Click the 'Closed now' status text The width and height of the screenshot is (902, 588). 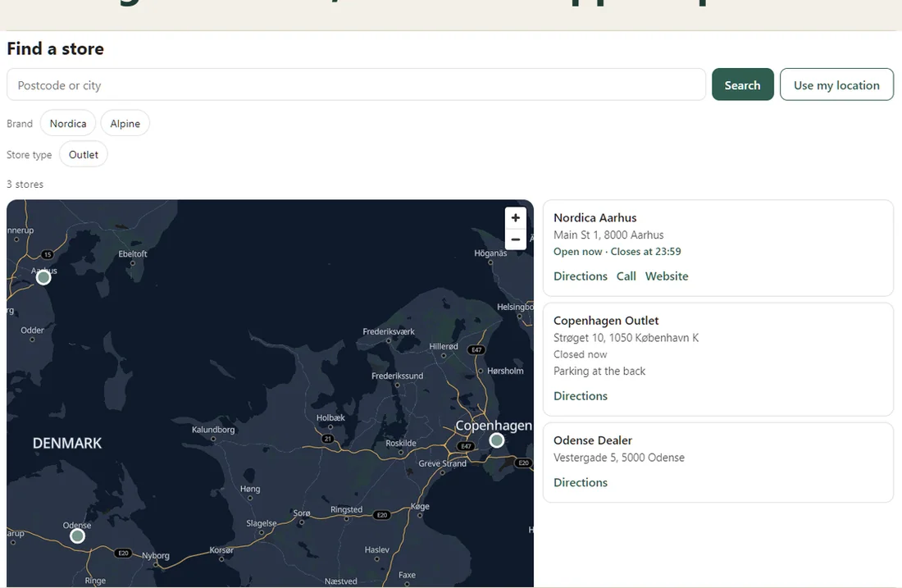[580, 354]
